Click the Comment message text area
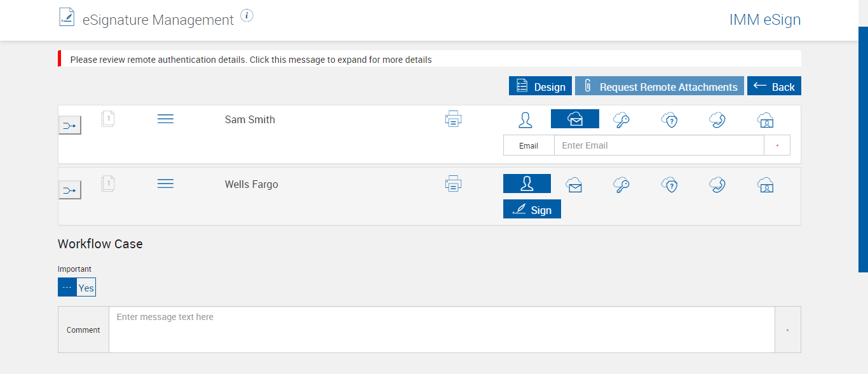 (442, 330)
